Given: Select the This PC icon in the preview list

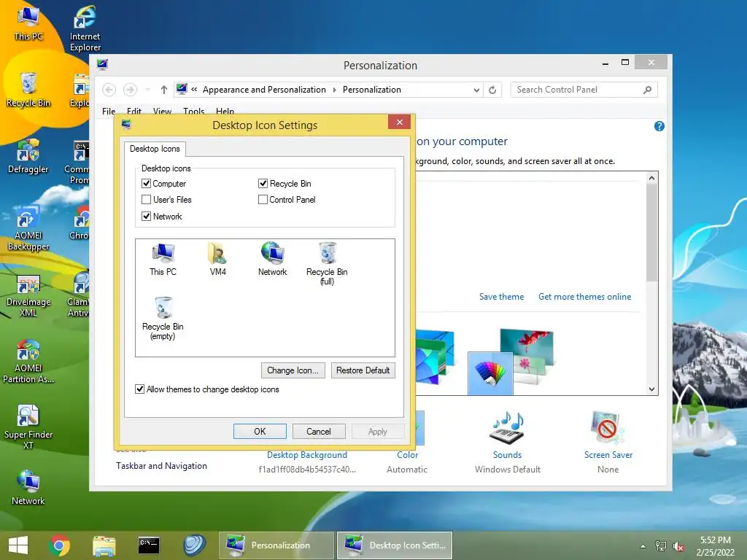Looking at the screenshot, I should [x=163, y=259].
